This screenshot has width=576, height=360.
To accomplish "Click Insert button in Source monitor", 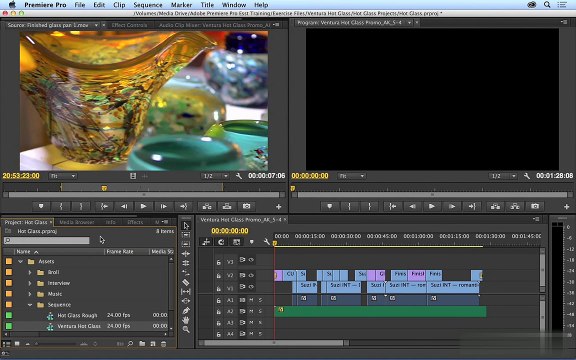I will [207, 206].
